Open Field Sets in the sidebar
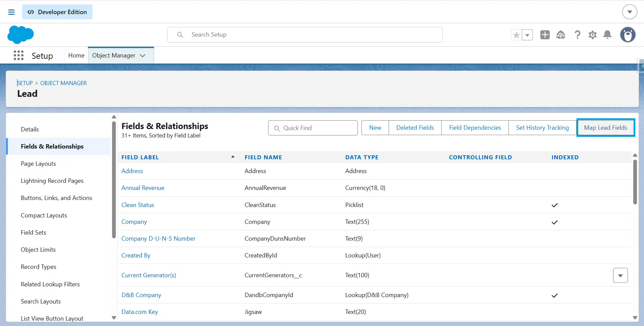 click(x=34, y=233)
